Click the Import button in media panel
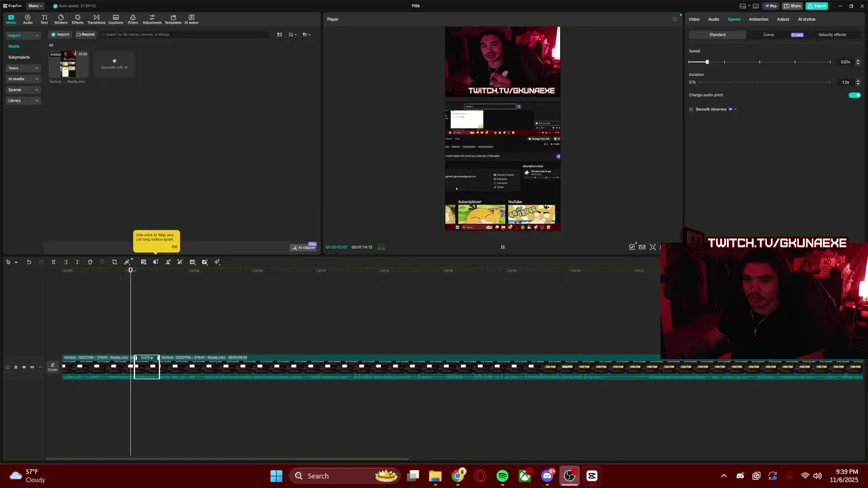 click(60, 34)
